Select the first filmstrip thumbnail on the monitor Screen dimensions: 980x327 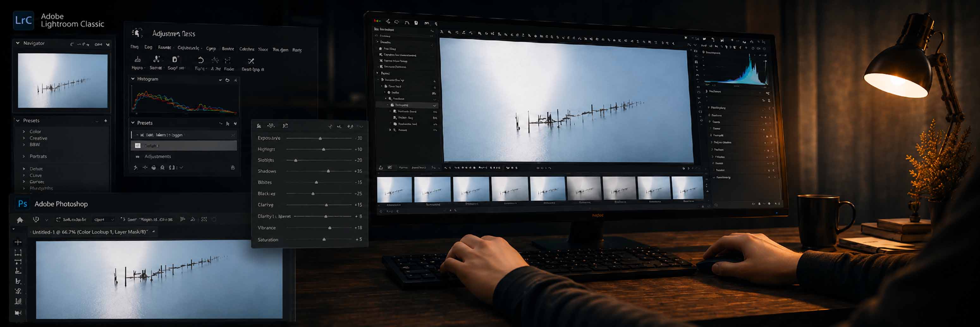pyautogui.click(x=394, y=189)
